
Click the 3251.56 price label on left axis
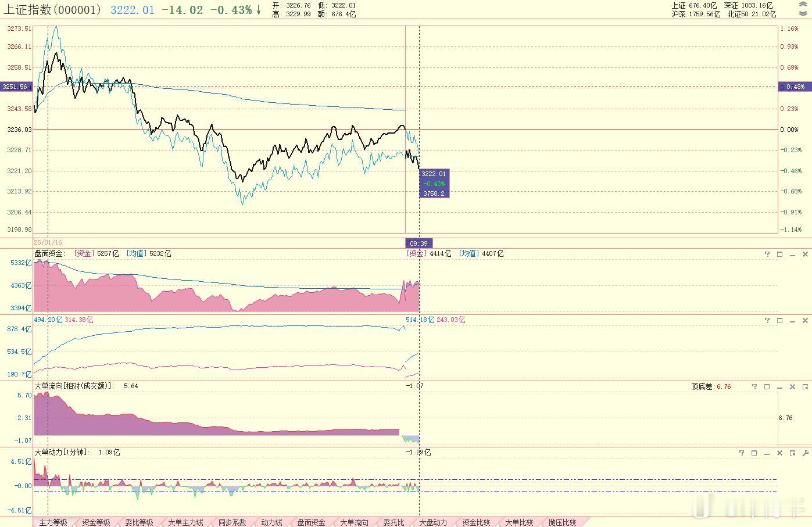pos(16,87)
